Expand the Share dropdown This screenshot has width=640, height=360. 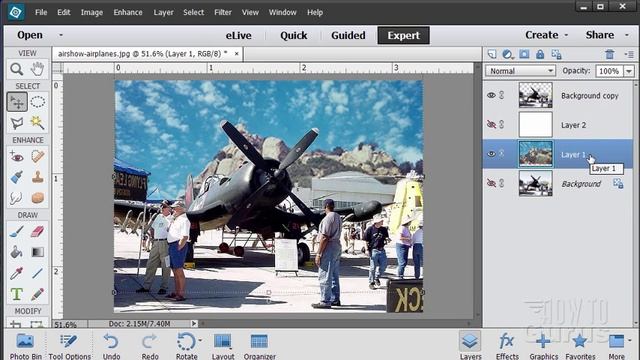click(627, 35)
